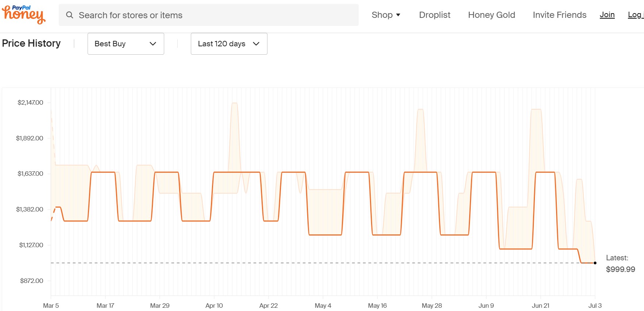Click the $1,382.00 y-axis label
644x311 pixels.
(30, 209)
